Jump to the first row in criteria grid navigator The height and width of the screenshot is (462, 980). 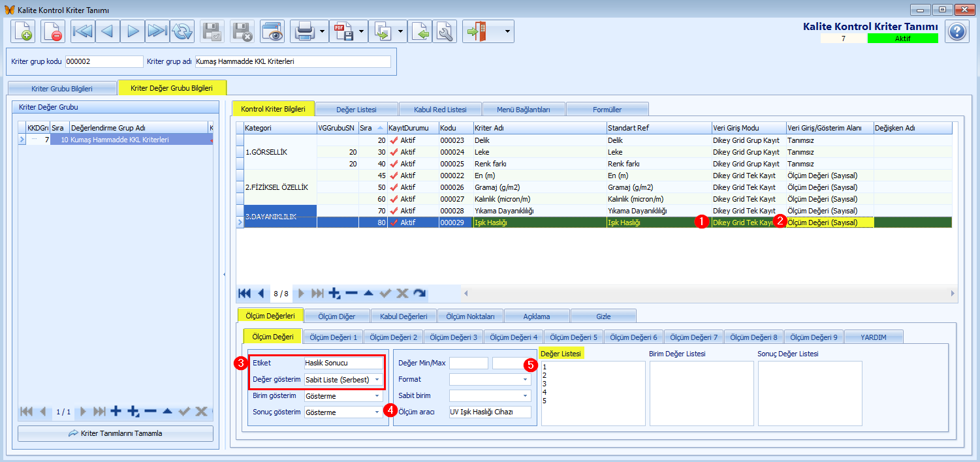245,294
